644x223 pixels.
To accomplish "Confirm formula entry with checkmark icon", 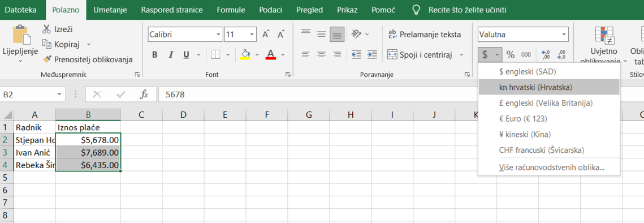I will click(x=121, y=95).
